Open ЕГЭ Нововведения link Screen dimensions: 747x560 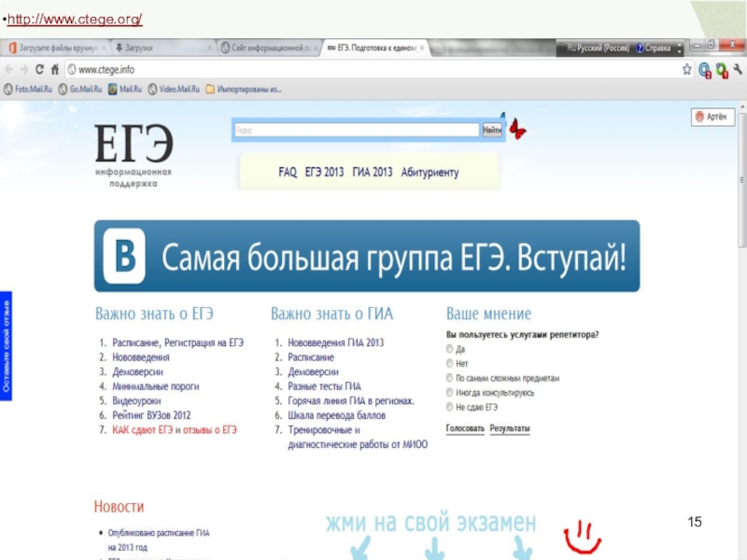141,357
